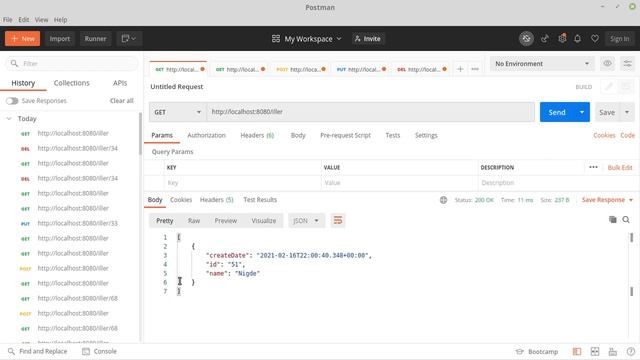Open the Save dropdown arrow
The width and height of the screenshot is (640, 360).
tap(627, 112)
